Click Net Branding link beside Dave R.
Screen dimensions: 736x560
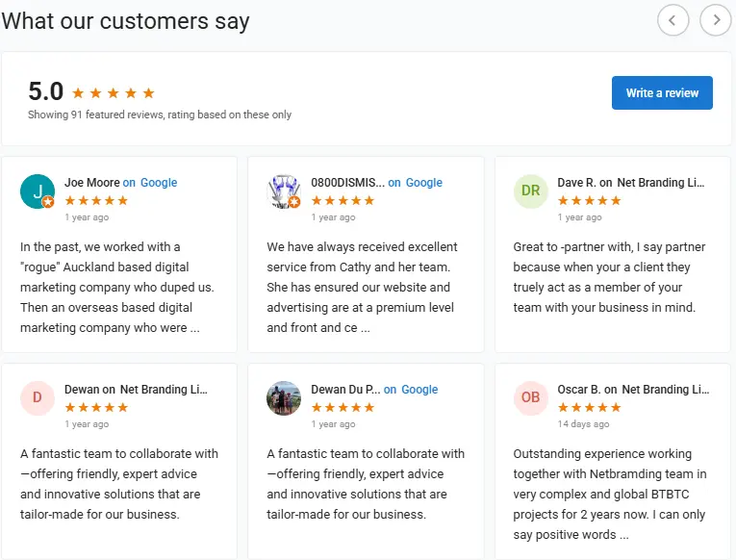(660, 183)
